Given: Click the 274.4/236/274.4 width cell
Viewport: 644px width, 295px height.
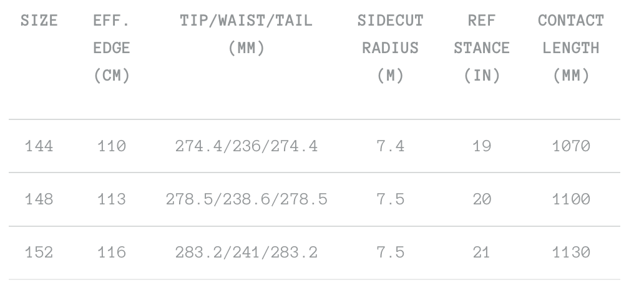Looking at the screenshot, I should click(x=248, y=147).
